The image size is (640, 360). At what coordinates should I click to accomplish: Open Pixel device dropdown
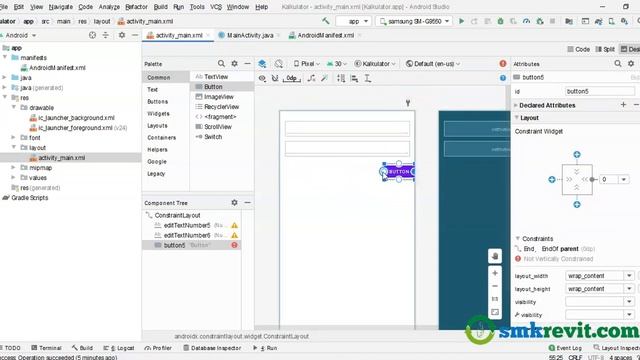(x=307, y=64)
